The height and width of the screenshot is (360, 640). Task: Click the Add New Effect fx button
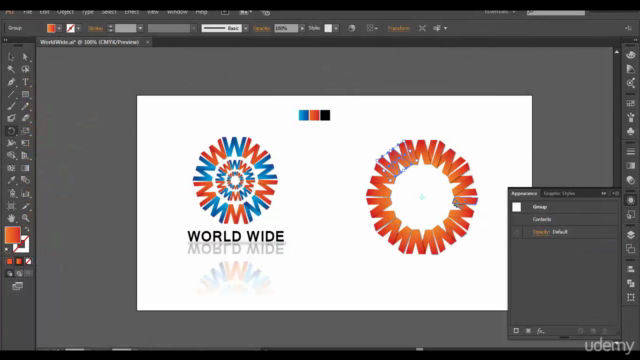click(x=540, y=331)
